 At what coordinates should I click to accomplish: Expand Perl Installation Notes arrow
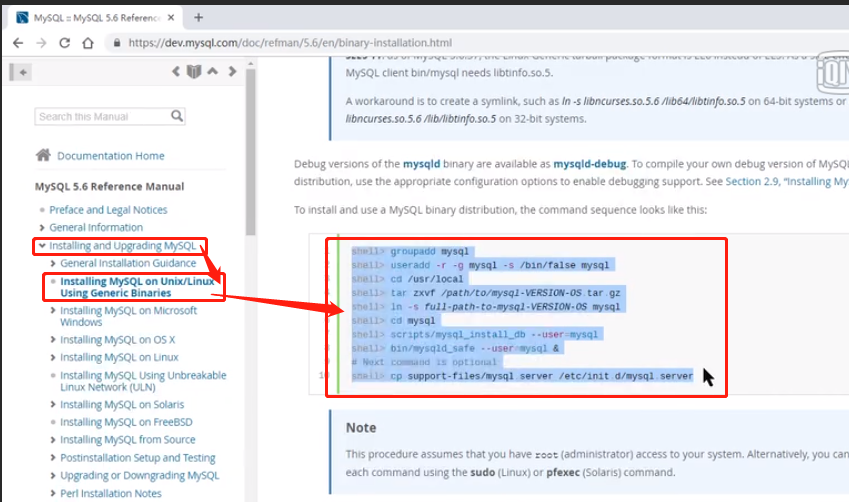tap(53, 493)
